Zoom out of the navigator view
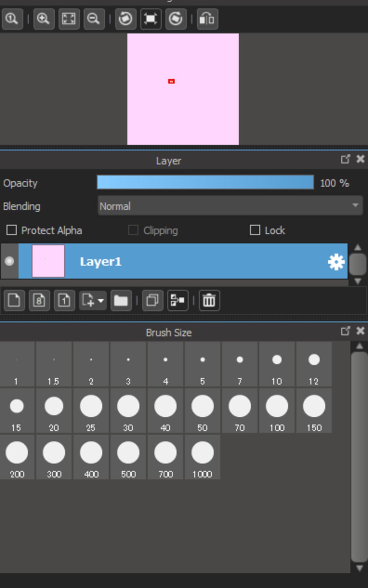 tap(94, 19)
